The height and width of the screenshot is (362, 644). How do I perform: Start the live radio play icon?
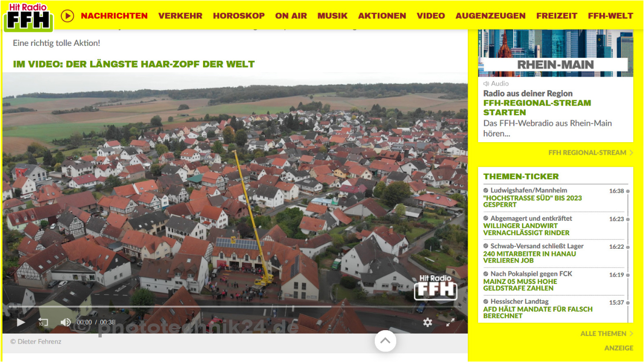(x=68, y=16)
